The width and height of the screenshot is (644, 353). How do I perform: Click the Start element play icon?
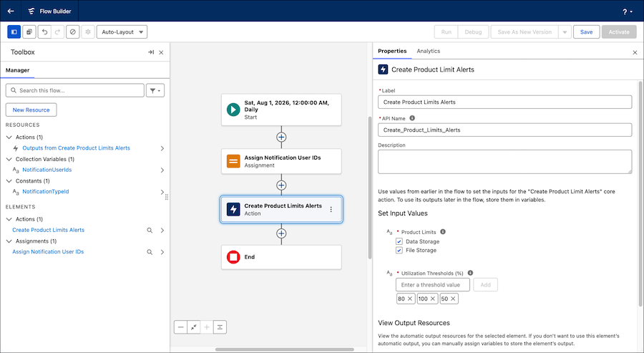point(233,110)
